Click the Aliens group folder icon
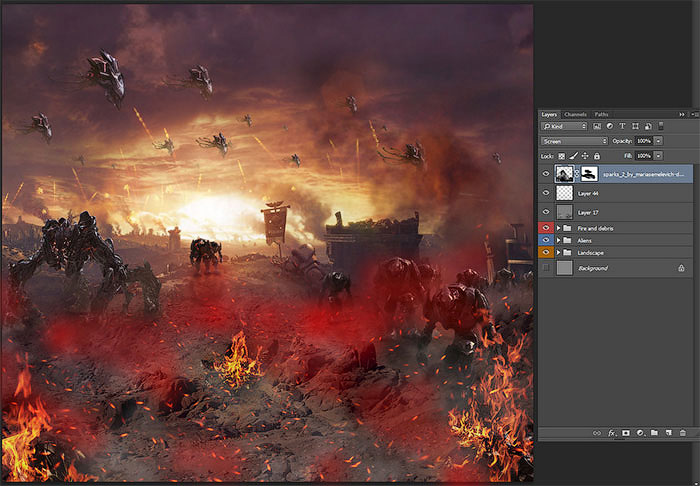This screenshot has height=486, width=700. tap(567, 241)
